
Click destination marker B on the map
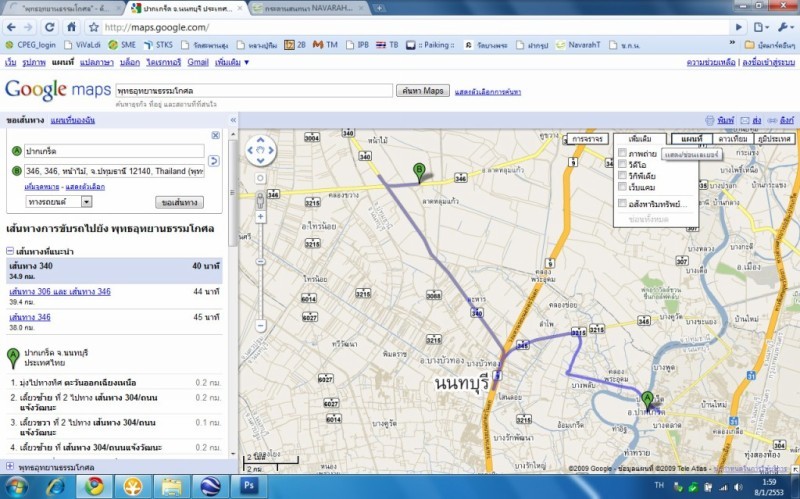tap(419, 172)
